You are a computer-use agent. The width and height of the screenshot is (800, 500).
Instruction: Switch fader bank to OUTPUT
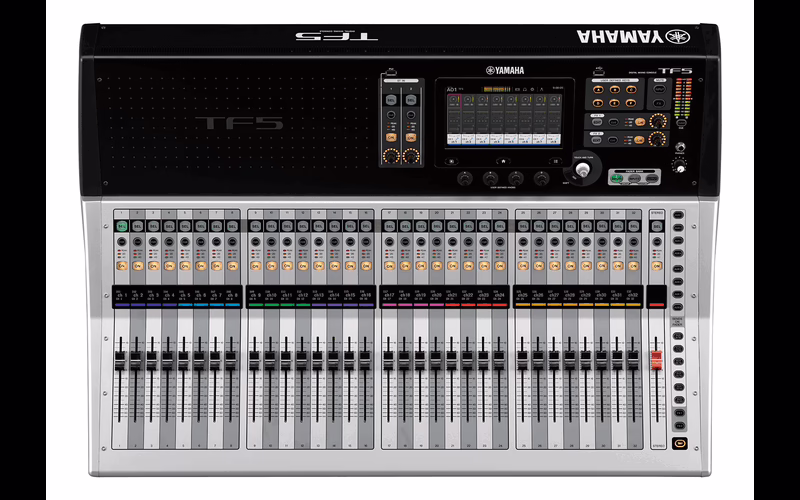coord(652,179)
